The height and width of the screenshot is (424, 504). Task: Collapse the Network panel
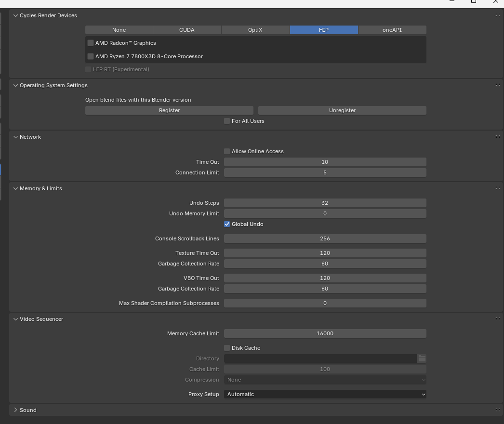(15, 137)
